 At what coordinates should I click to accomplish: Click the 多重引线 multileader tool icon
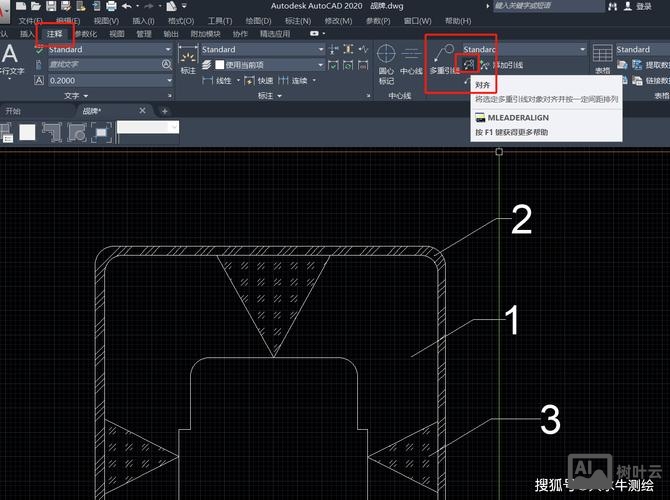tap(442, 57)
